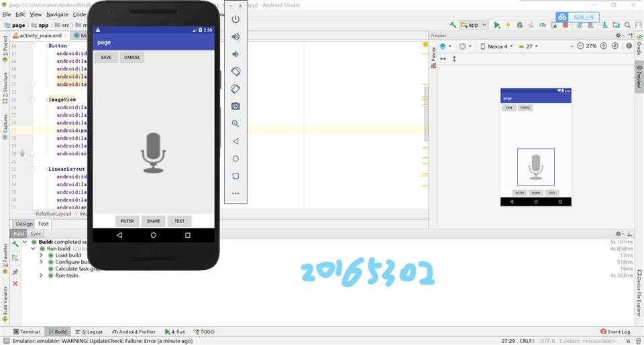Run the app with the green play icon
Image resolution: width=644 pixels, height=345 pixels.
point(497,25)
